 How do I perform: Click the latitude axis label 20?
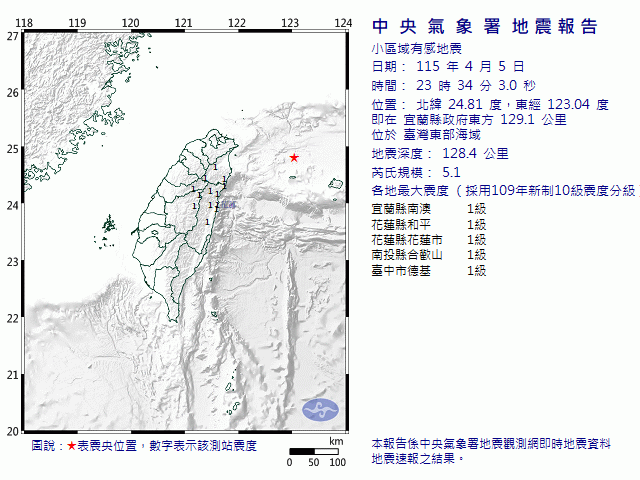click(13, 431)
